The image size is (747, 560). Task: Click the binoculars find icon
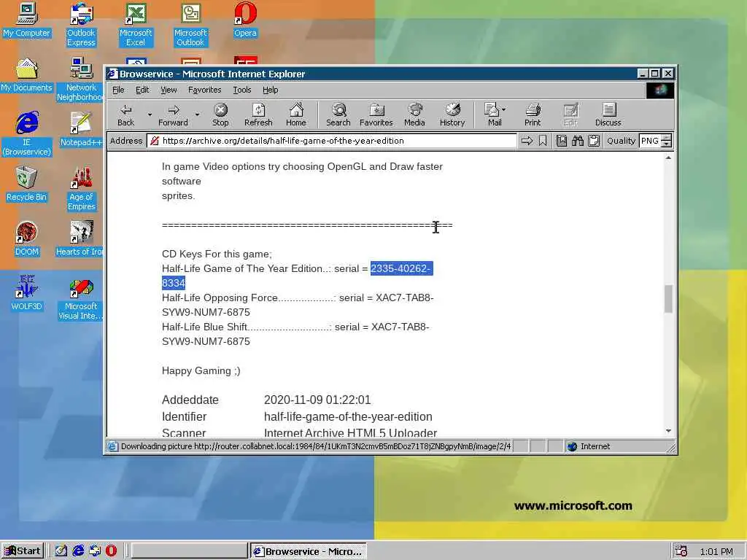(578, 141)
